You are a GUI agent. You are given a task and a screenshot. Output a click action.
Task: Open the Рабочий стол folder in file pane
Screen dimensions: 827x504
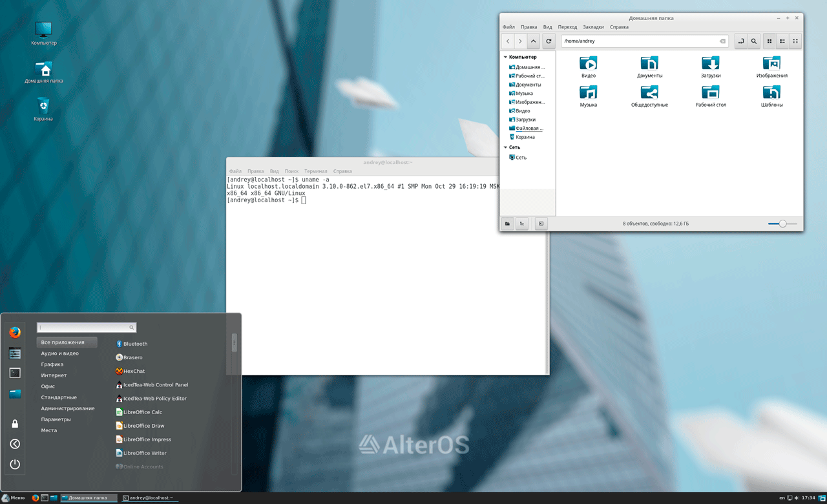click(711, 96)
